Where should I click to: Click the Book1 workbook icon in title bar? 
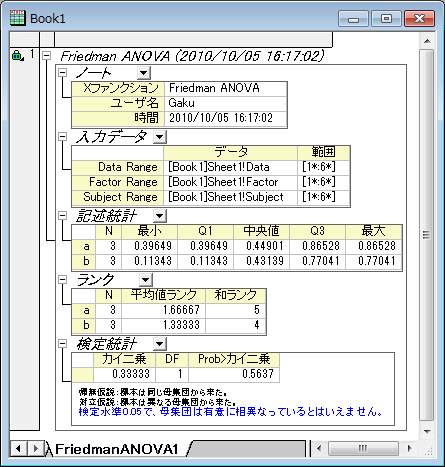click(17, 18)
